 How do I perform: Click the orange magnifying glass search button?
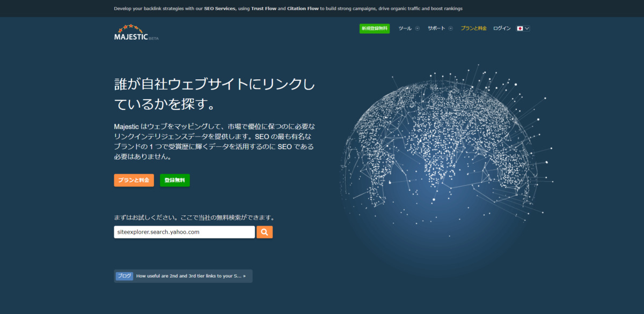265,232
